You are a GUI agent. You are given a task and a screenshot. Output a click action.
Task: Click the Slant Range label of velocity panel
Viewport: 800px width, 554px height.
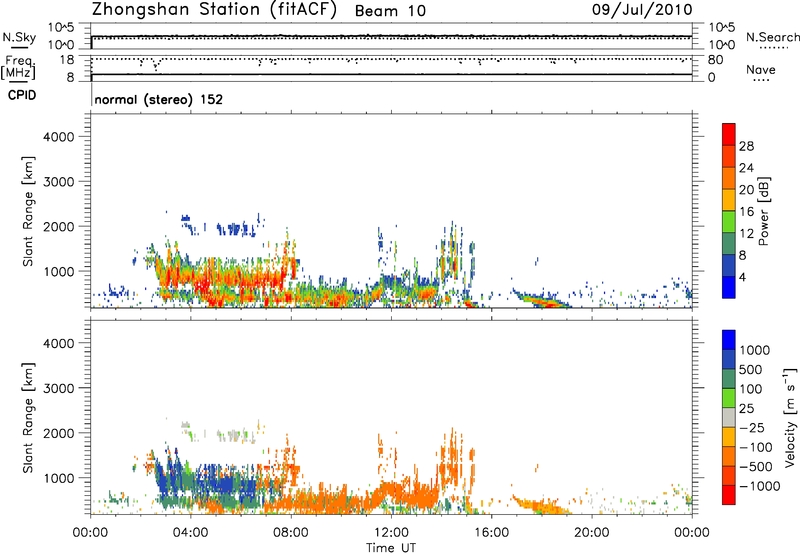tap(28, 418)
